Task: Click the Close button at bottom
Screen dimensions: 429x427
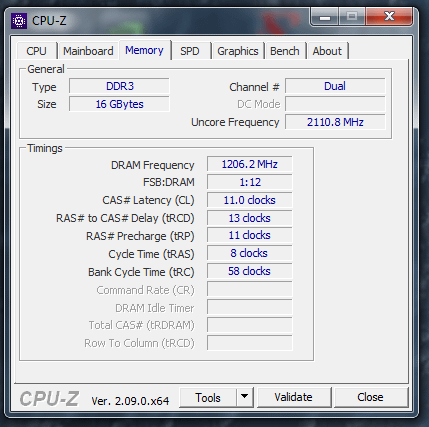Action: pos(370,397)
